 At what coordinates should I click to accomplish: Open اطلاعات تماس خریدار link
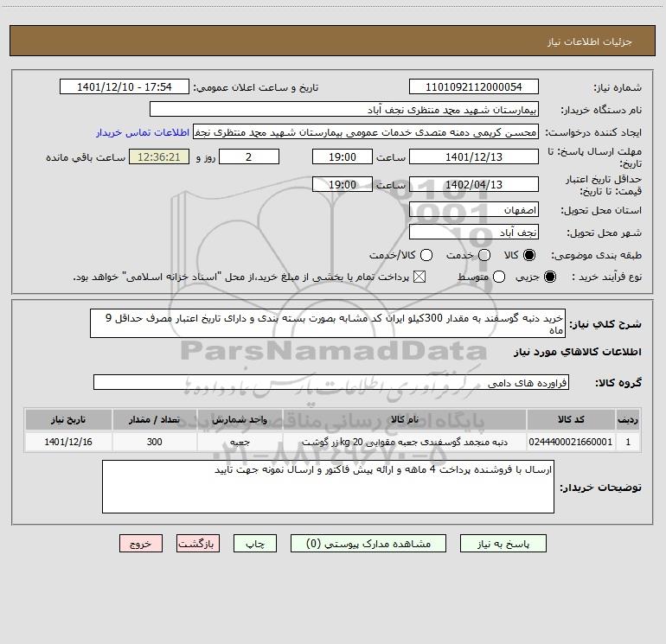coord(143,132)
